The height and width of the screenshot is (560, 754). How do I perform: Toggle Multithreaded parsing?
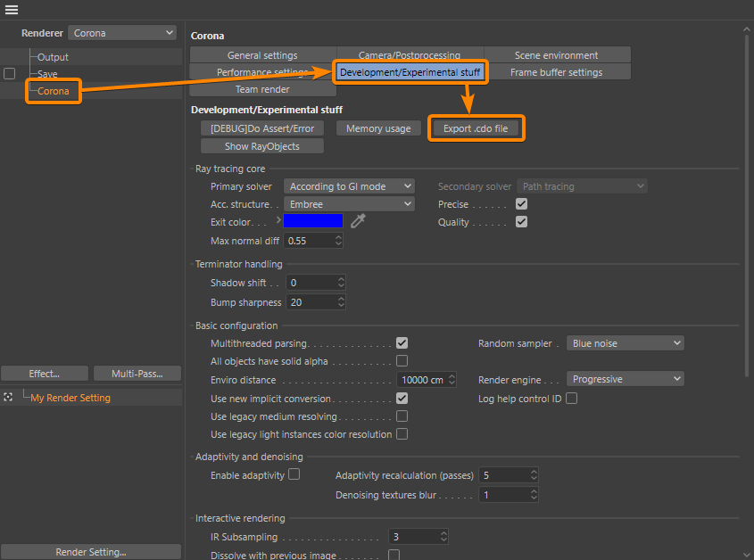click(402, 343)
